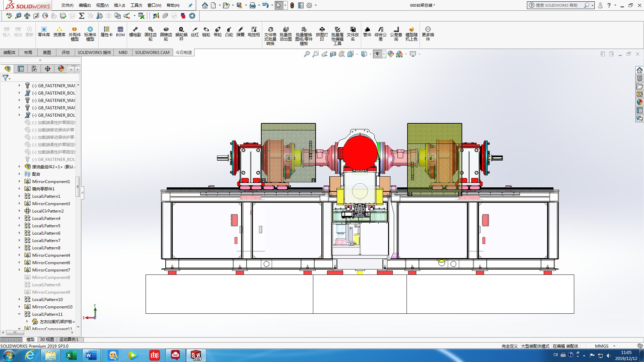
Task: Click the Zoom to Fit icon
Action: coord(307,54)
